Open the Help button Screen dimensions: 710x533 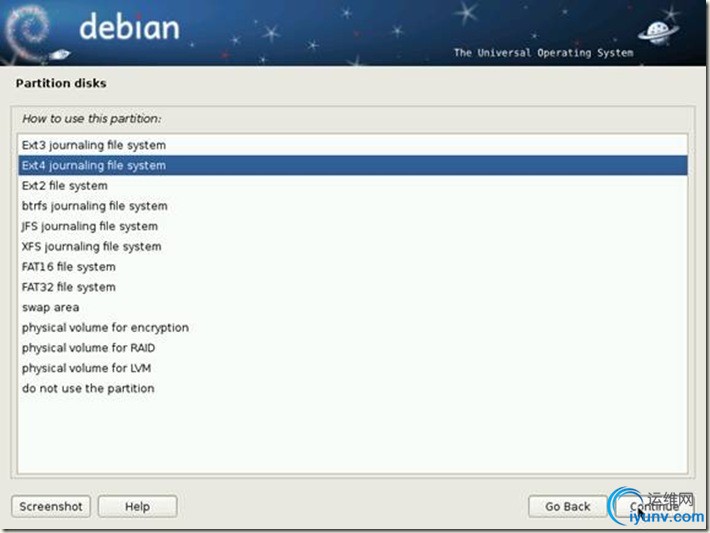[137, 506]
